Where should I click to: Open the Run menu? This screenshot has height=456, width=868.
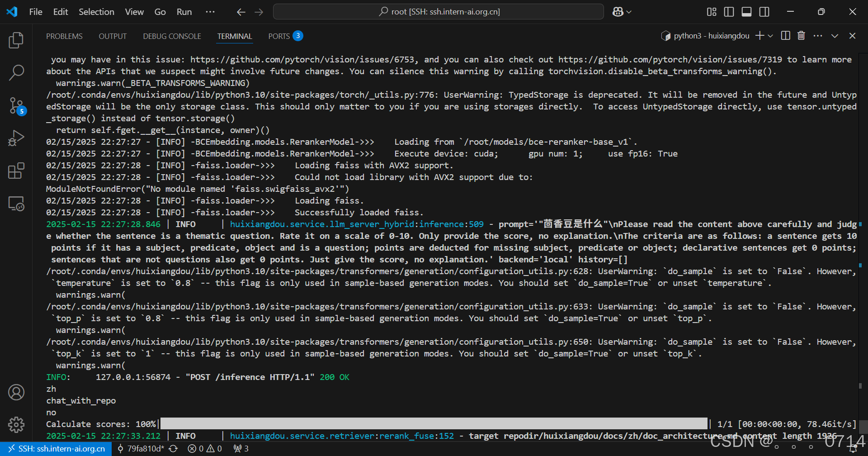click(x=184, y=12)
